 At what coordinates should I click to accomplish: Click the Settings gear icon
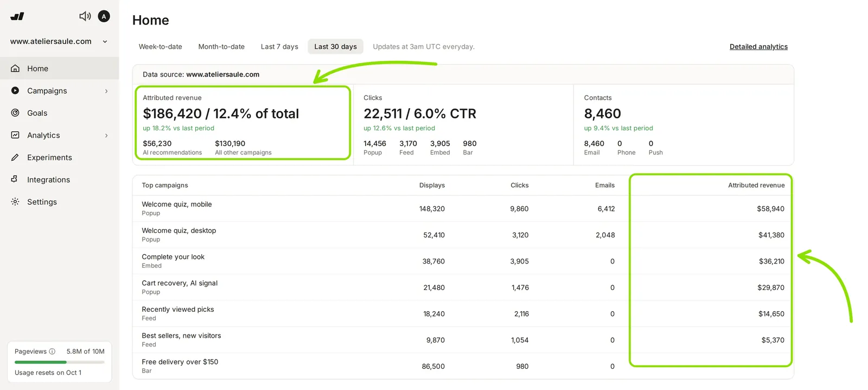(x=15, y=202)
